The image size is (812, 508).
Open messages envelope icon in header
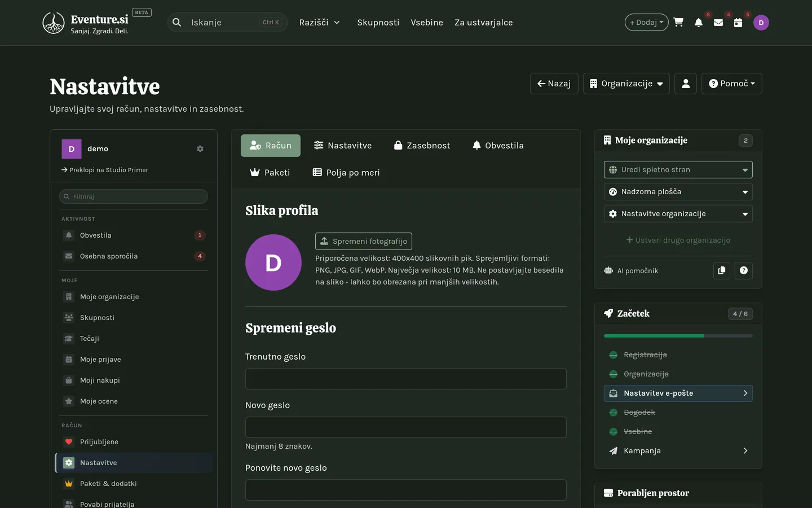pos(718,23)
